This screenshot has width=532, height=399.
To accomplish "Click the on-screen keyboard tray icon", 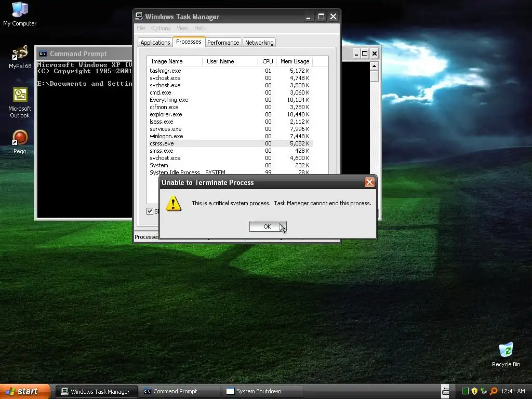I will (x=445, y=392).
